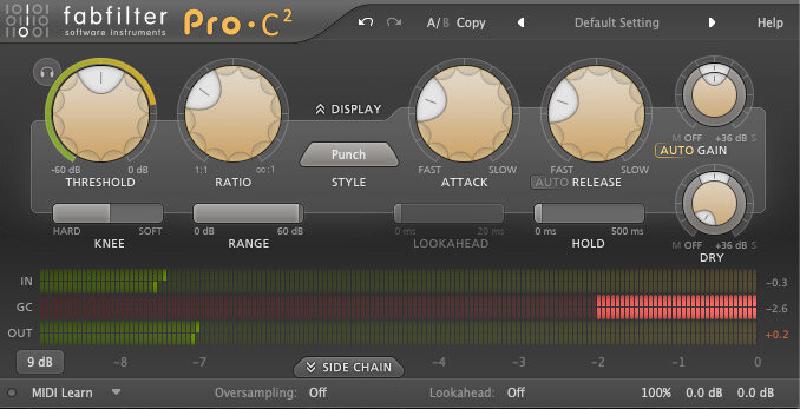Click MIDI Learn
The image size is (800, 409).
coord(62,393)
